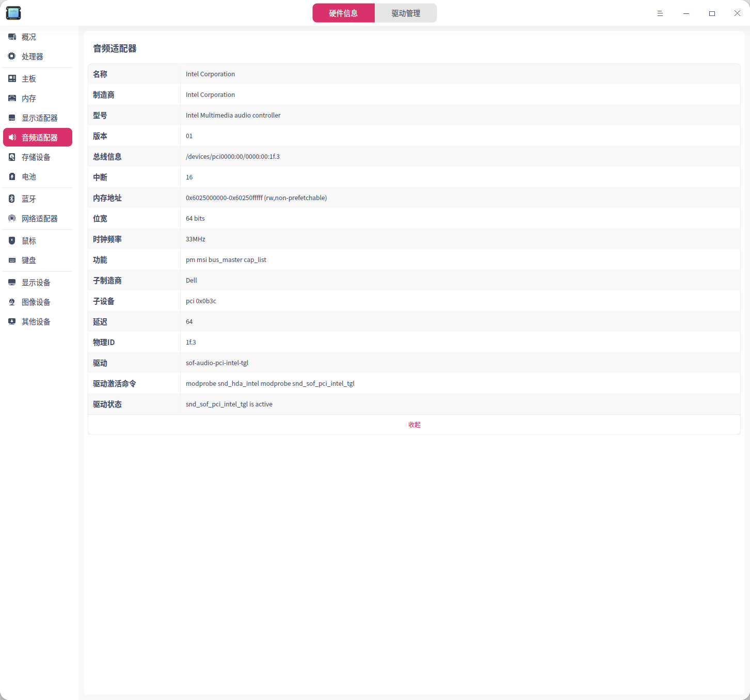
Task: Click the 驱动状态 row label
Action: click(107, 404)
